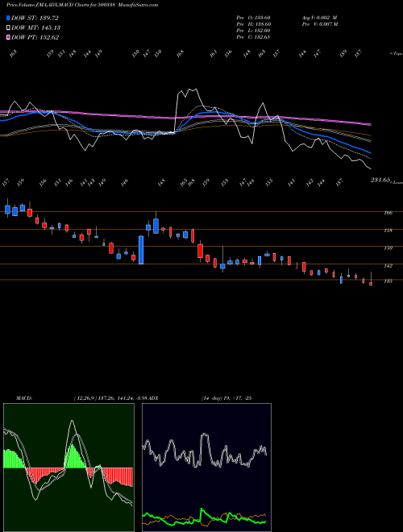Click the 158 price axis label
This screenshot has width=403, height=532.
coord(388,231)
